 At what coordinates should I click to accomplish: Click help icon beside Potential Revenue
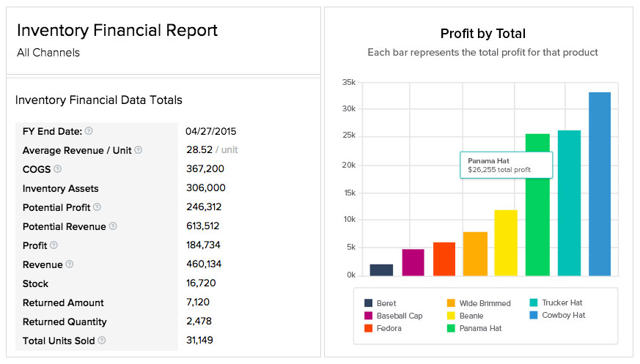pyautogui.click(x=113, y=226)
